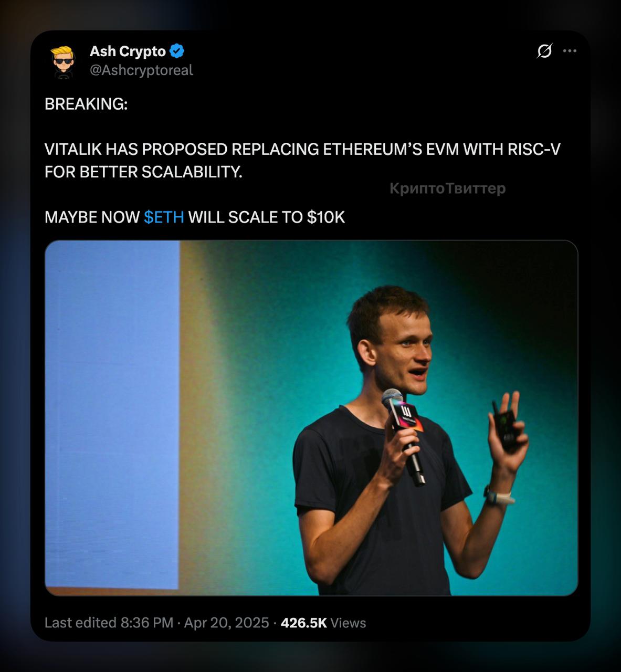Click the blue verified badge
The width and height of the screenshot is (621, 672).
point(177,51)
